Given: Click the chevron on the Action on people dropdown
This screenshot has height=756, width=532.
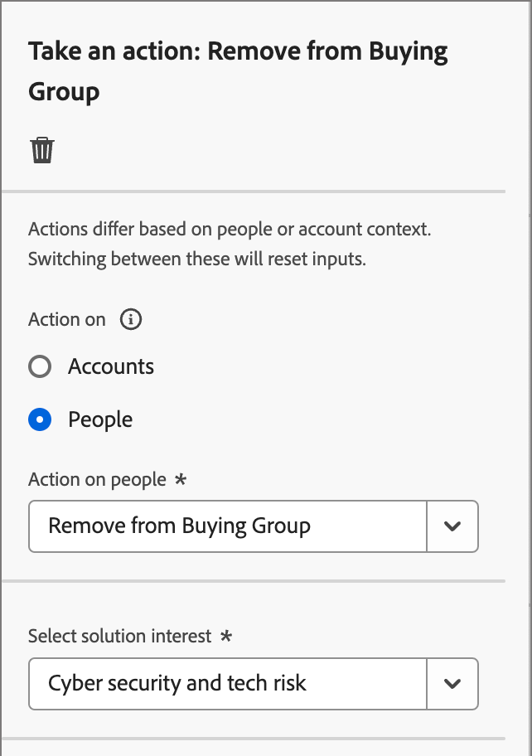Looking at the screenshot, I should pyautogui.click(x=452, y=526).
